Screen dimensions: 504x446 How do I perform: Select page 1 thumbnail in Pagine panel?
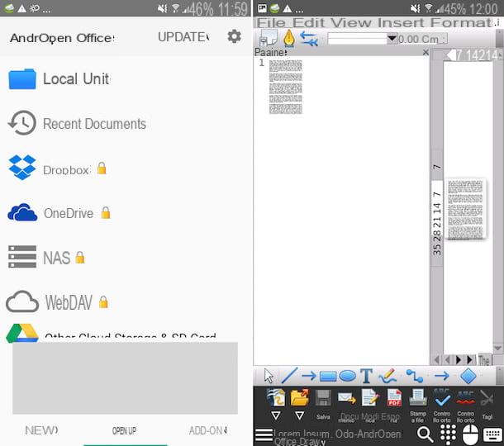coord(285,87)
